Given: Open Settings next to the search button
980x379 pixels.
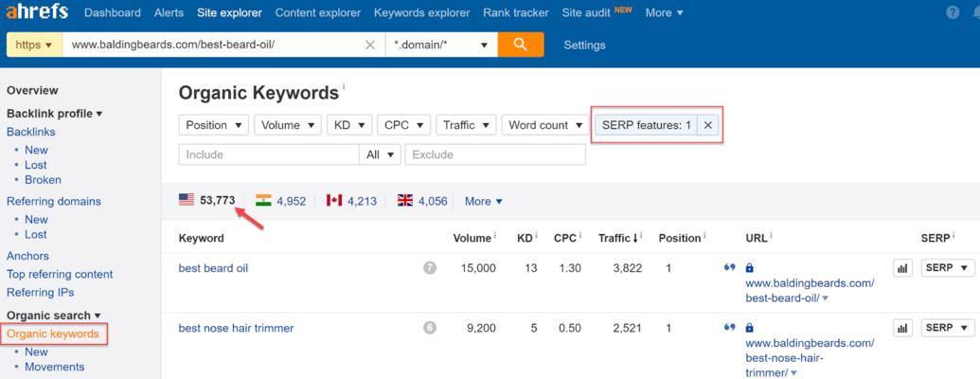Looking at the screenshot, I should [584, 45].
